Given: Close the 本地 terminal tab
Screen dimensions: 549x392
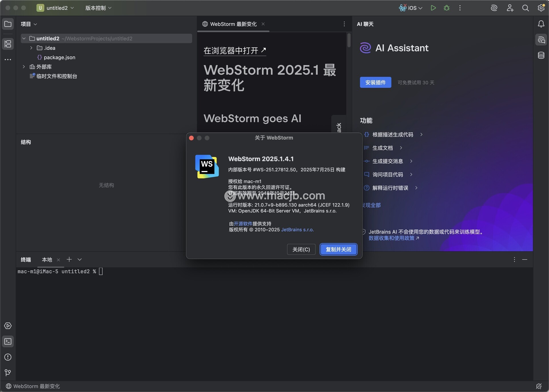Looking at the screenshot, I should (x=58, y=260).
